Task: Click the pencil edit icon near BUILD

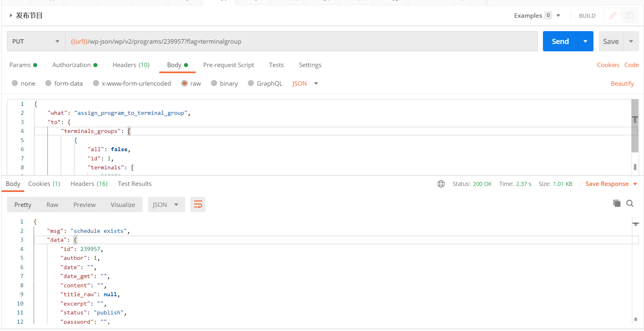Action: pos(613,15)
